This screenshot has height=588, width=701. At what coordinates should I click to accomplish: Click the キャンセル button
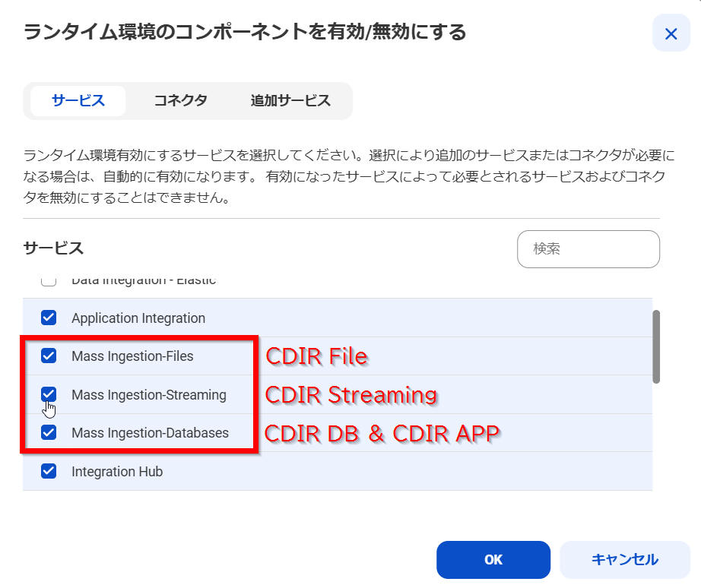tap(624, 559)
